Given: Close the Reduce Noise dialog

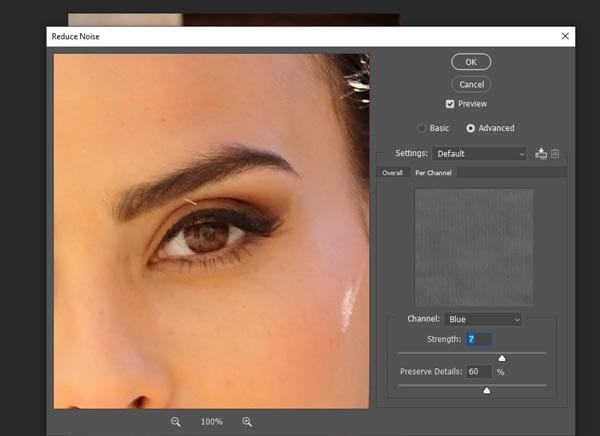Looking at the screenshot, I should (565, 36).
